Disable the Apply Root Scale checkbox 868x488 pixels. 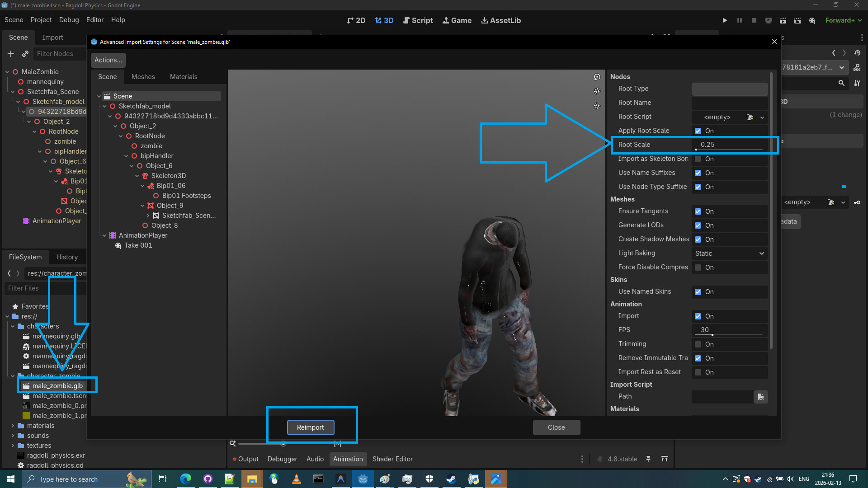698,131
